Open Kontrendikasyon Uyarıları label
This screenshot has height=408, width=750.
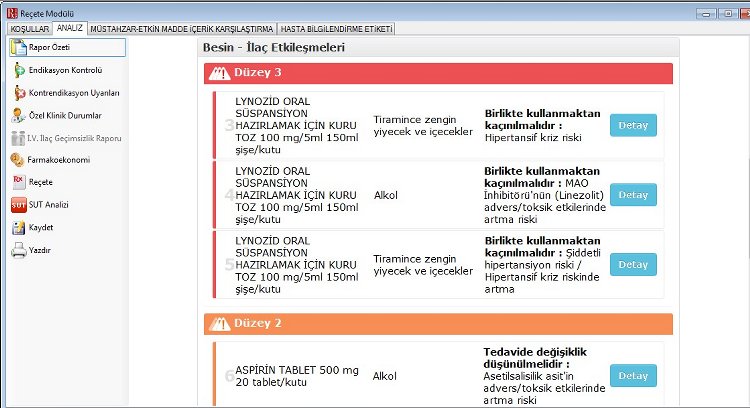click(74, 93)
